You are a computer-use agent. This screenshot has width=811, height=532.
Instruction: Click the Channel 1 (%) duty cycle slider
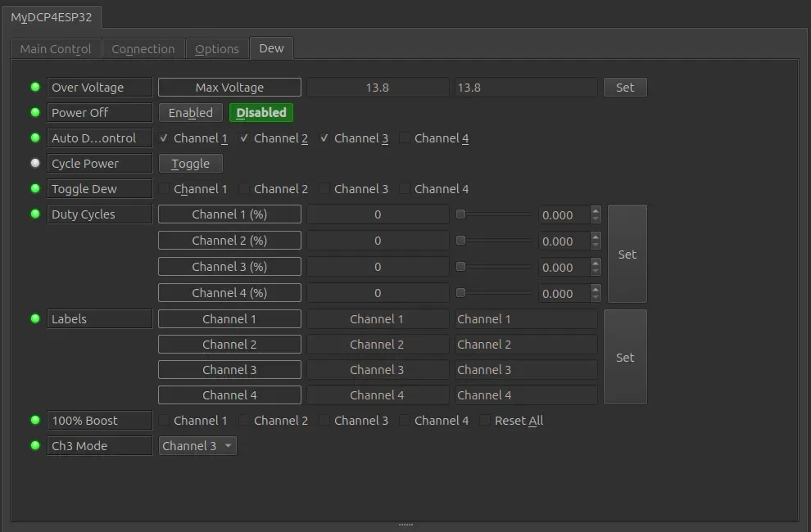(x=494, y=214)
